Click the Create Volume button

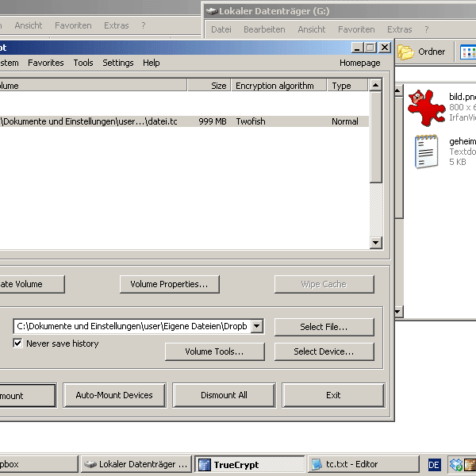click(33, 284)
